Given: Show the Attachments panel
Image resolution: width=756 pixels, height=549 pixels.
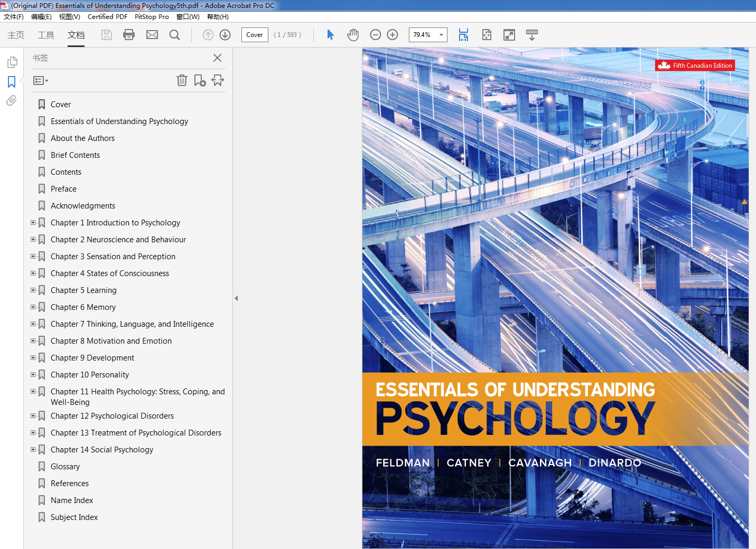Looking at the screenshot, I should [x=12, y=100].
